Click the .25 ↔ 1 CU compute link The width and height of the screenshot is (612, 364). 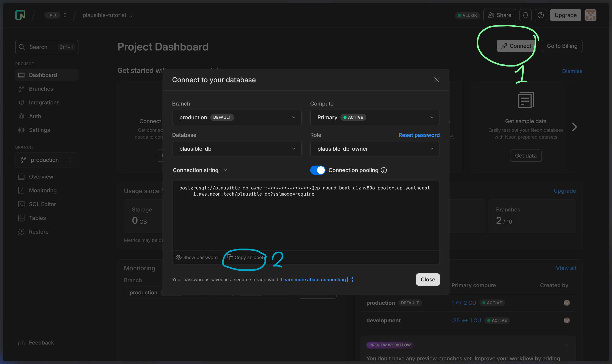(x=466, y=320)
